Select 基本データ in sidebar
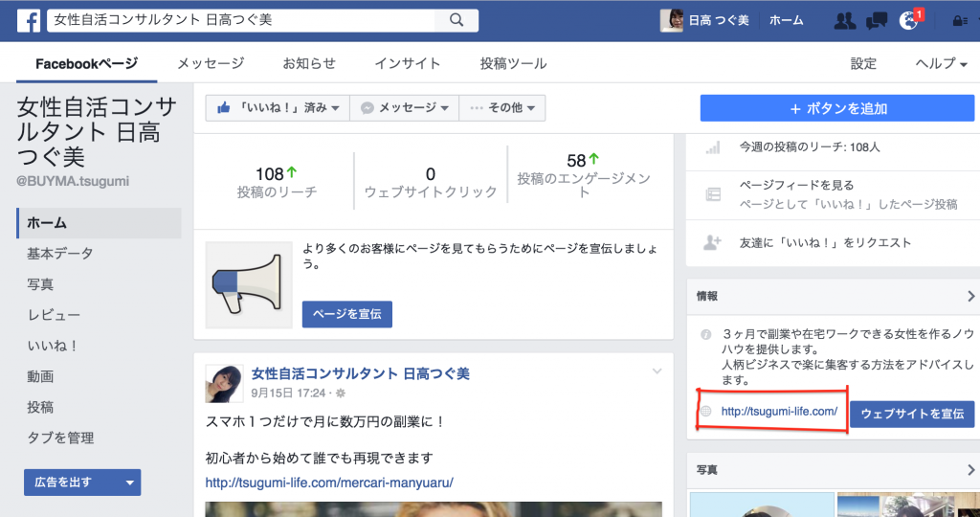The height and width of the screenshot is (517, 980). pos(60,254)
